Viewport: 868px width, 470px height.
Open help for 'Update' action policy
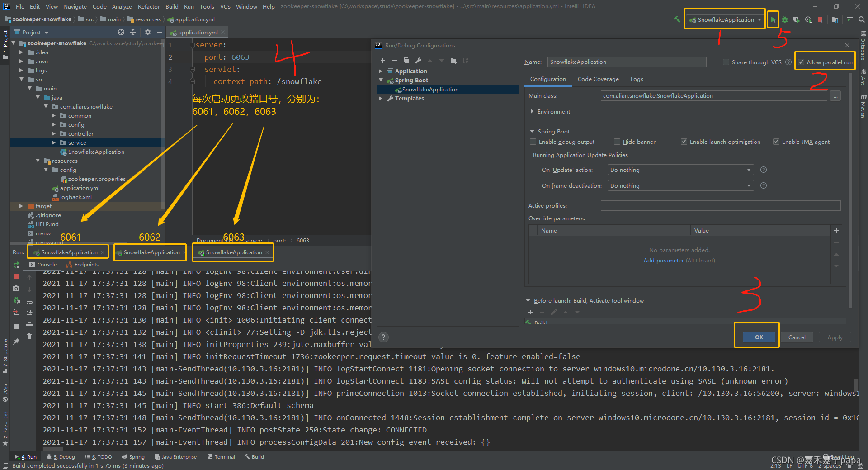point(764,170)
